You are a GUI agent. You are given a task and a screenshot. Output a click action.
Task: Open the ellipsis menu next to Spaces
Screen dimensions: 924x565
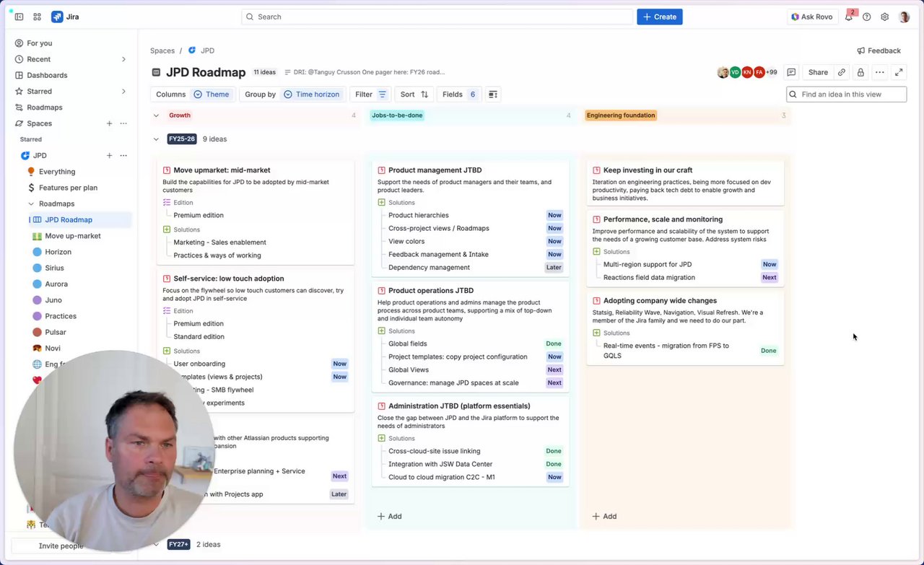click(123, 123)
